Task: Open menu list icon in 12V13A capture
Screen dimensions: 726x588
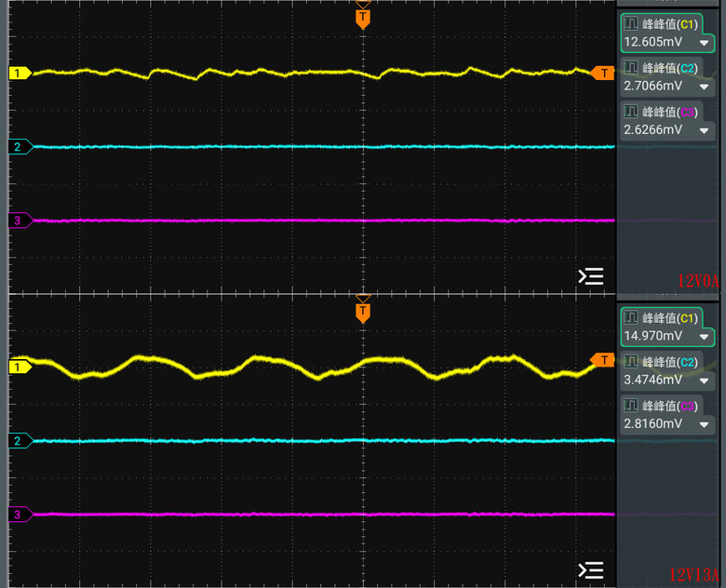Action: (591, 570)
